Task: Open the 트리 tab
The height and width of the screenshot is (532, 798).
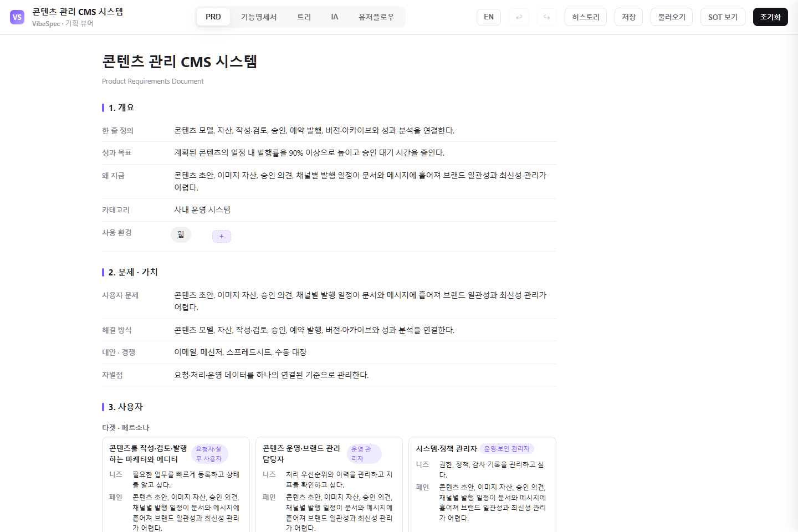Action: coord(304,17)
